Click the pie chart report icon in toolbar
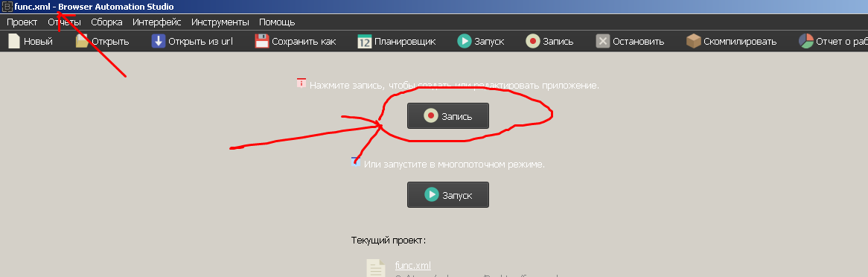The height and width of the screenshot is (277, 868). point(806,41)
